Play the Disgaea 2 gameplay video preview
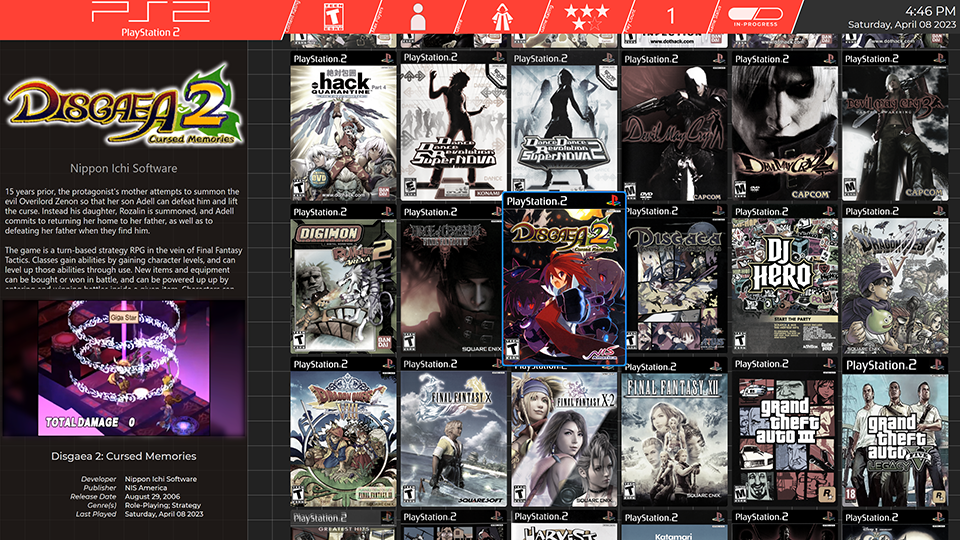This screenshot has height=540, width=960. point(124,367)
